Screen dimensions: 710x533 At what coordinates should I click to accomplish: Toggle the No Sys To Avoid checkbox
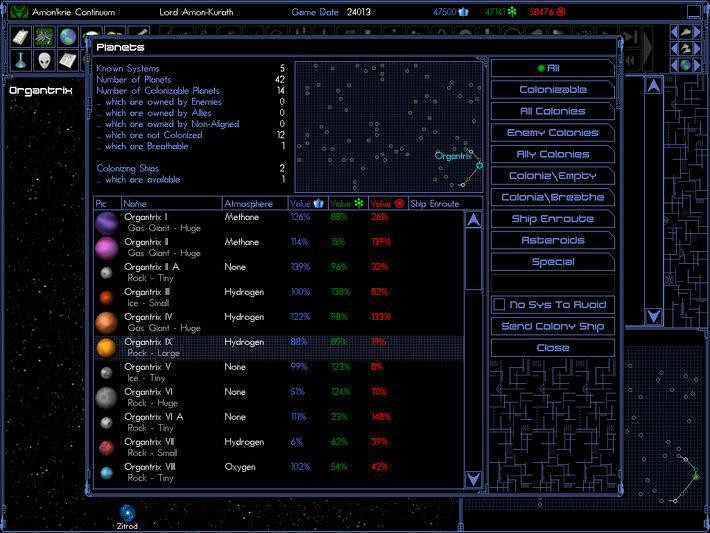tap(499, 304)
